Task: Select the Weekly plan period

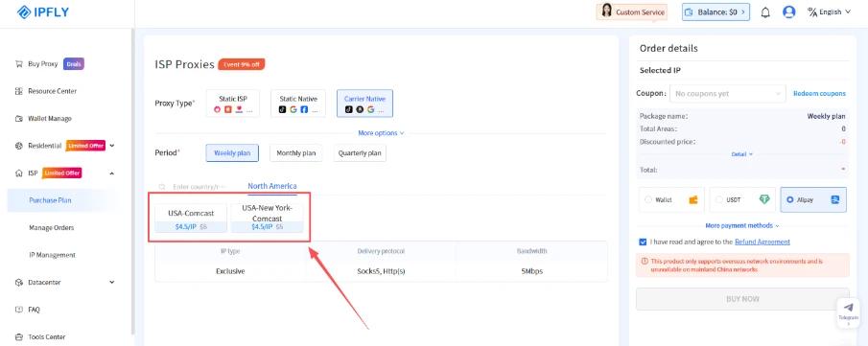Action: 232,152
